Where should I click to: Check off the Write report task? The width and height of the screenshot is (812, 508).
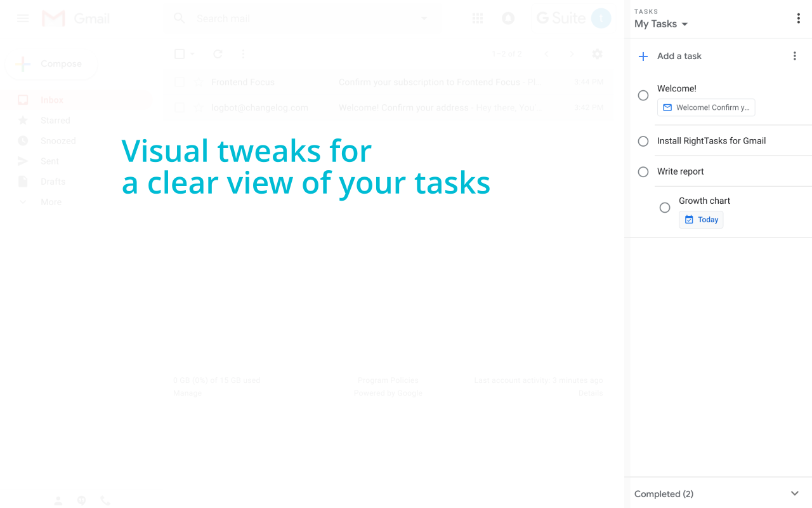pyautogui.click(x=643, y=171)
